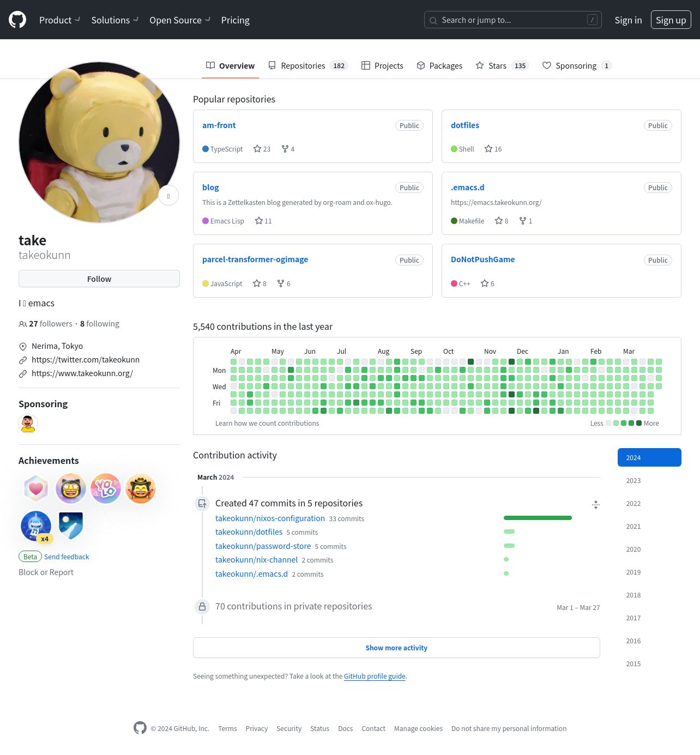700x755 pixels.
Task: Collapse the commits activity section icon
Action: coord(596,504)
